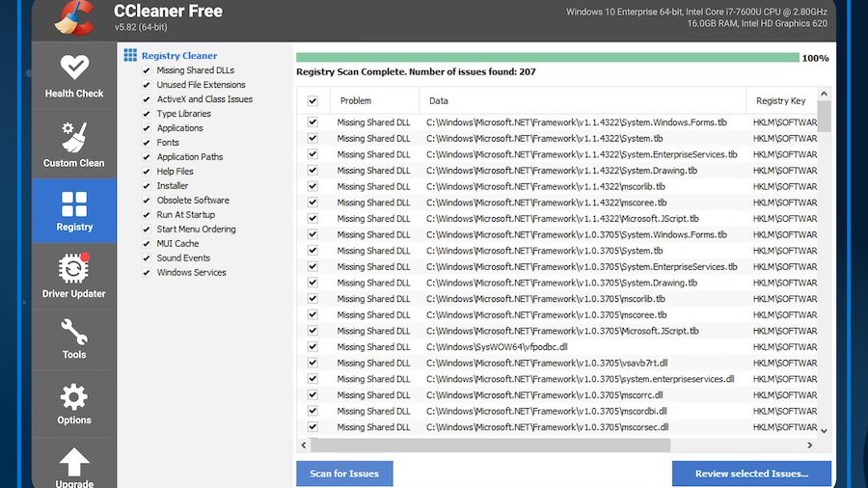Viewport: 868px width, 488px height.
Task: Open Driver Updater gear icon
Action: 74,268
